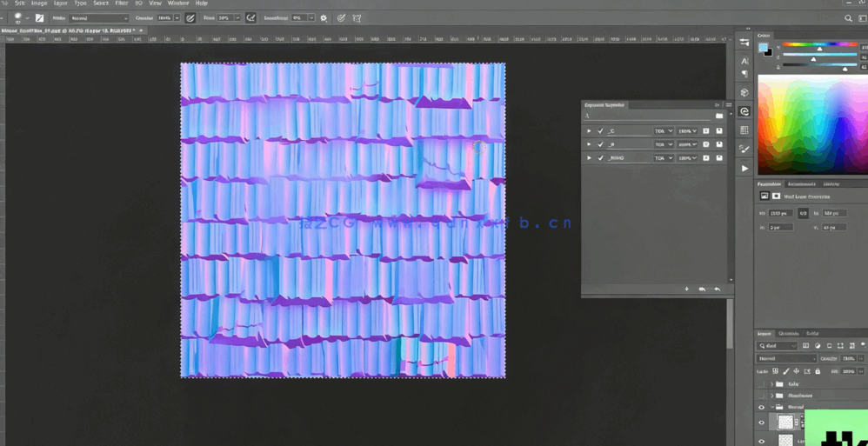868x446 pixels.
Task: Switch to the Channels tab beside Layers
Action: 788,333
